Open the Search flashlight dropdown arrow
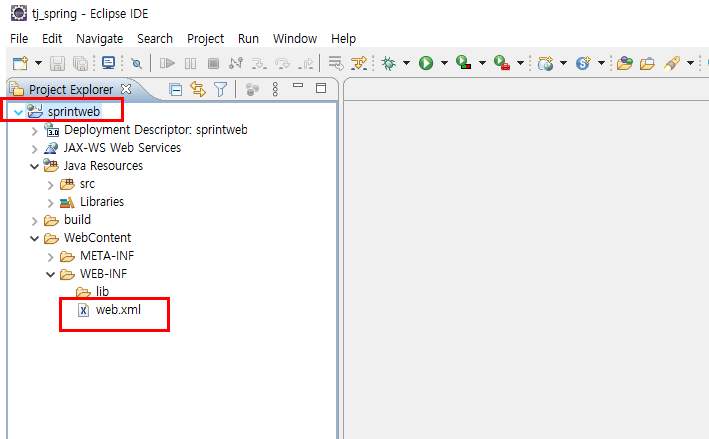Viewport: 709px width, 439px height. coord(690,63)
